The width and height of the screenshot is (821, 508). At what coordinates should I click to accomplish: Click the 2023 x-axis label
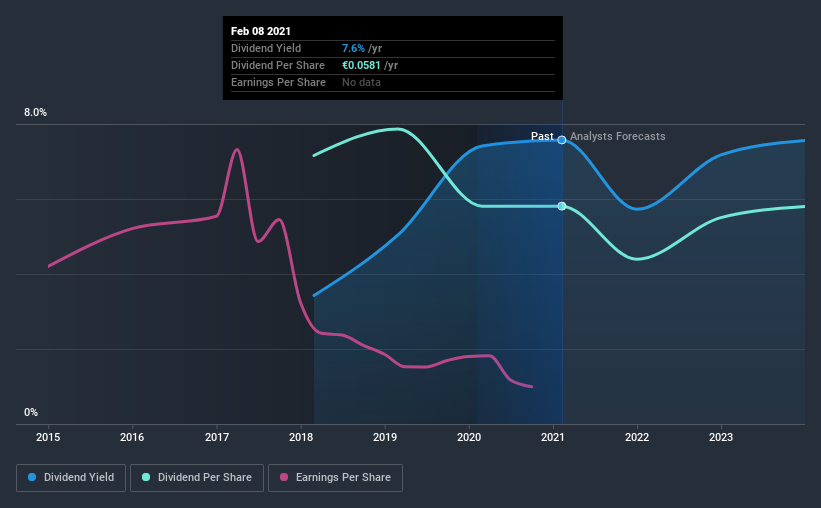tap(721, 437)
